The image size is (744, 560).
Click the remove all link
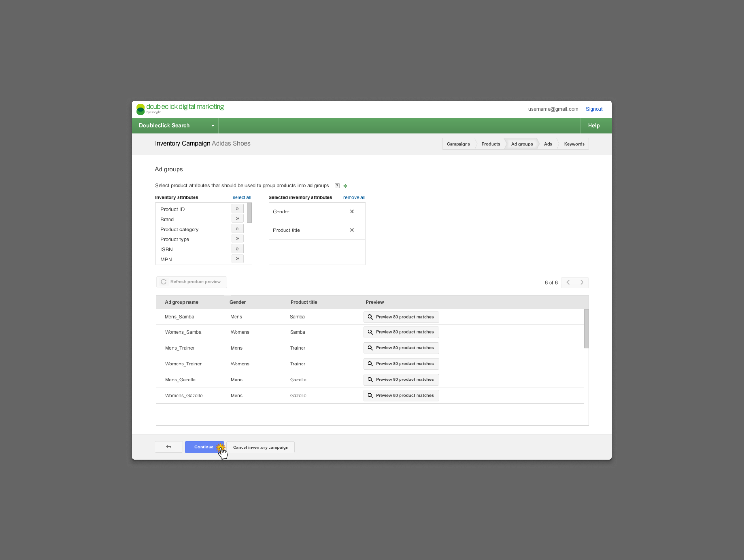click(x=354, y=197)
